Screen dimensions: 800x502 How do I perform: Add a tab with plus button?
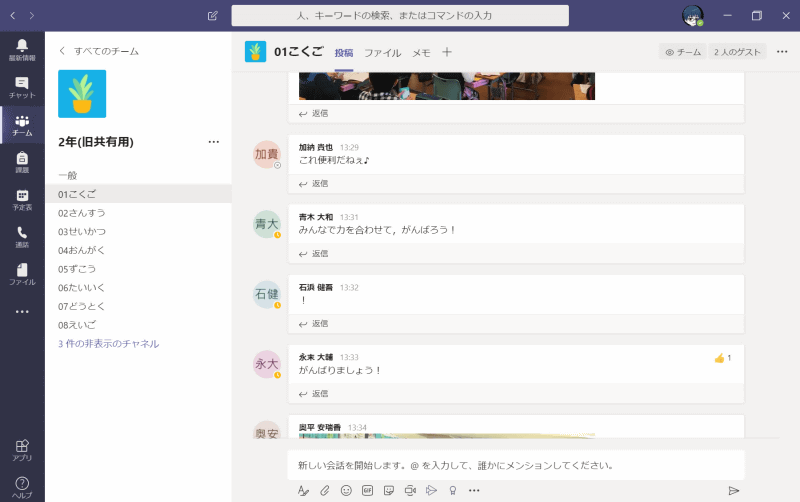click(x=447, y=52)
